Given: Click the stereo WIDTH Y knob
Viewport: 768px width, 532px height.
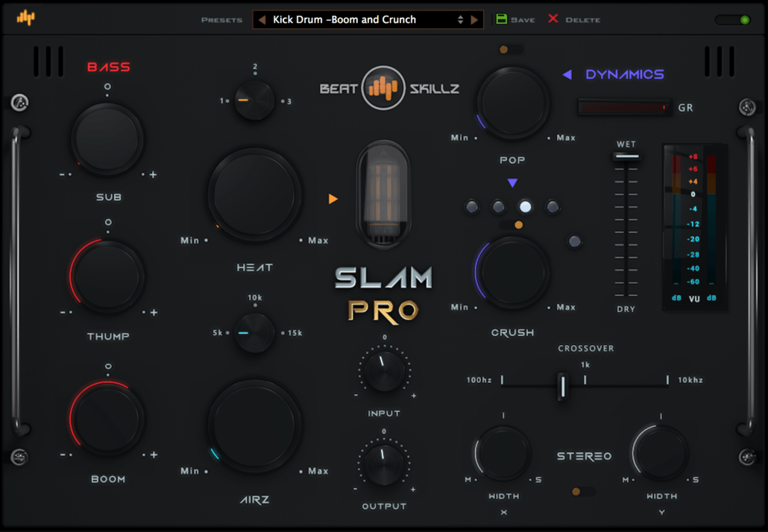Looking at the screenshot, I should pyautogui.click(x=660, y=453).
